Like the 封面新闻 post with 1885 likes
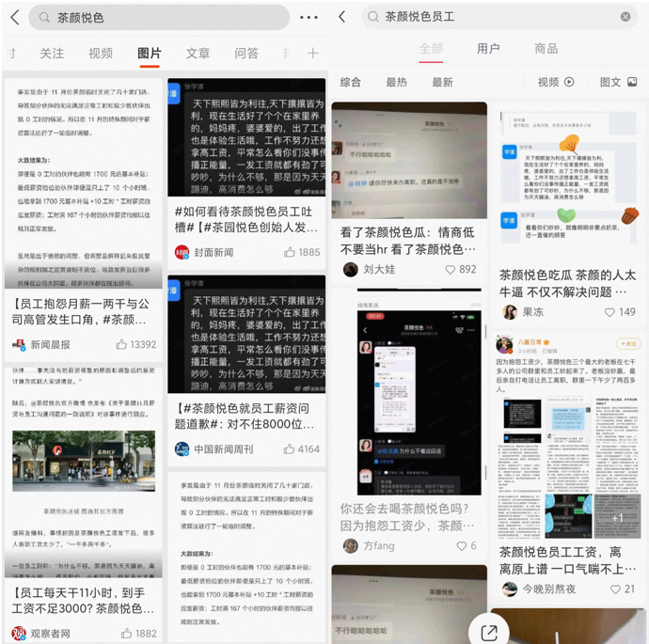The height and width of the screenshot is (644, 649). pyautogui.click(x=290, y=252)
